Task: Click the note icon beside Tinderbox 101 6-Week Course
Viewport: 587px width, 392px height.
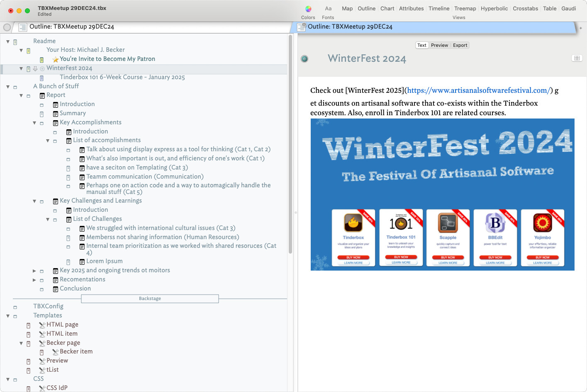Action: coord(42,78)
